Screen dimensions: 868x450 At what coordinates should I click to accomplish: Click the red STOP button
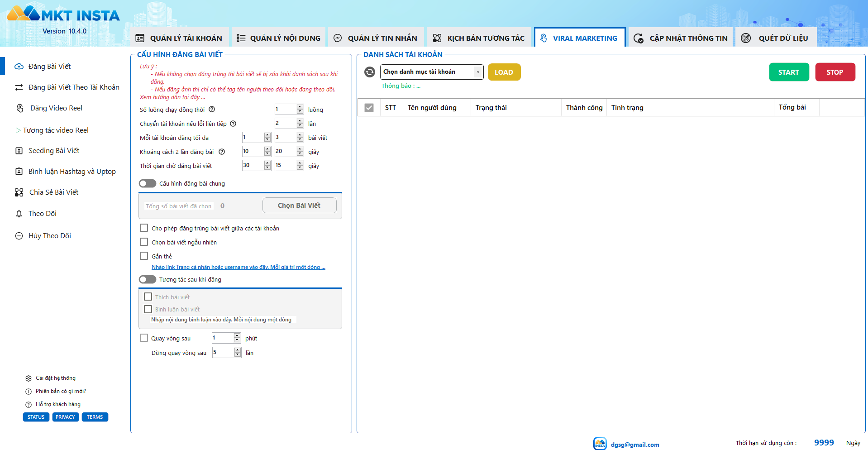(835, 72)
